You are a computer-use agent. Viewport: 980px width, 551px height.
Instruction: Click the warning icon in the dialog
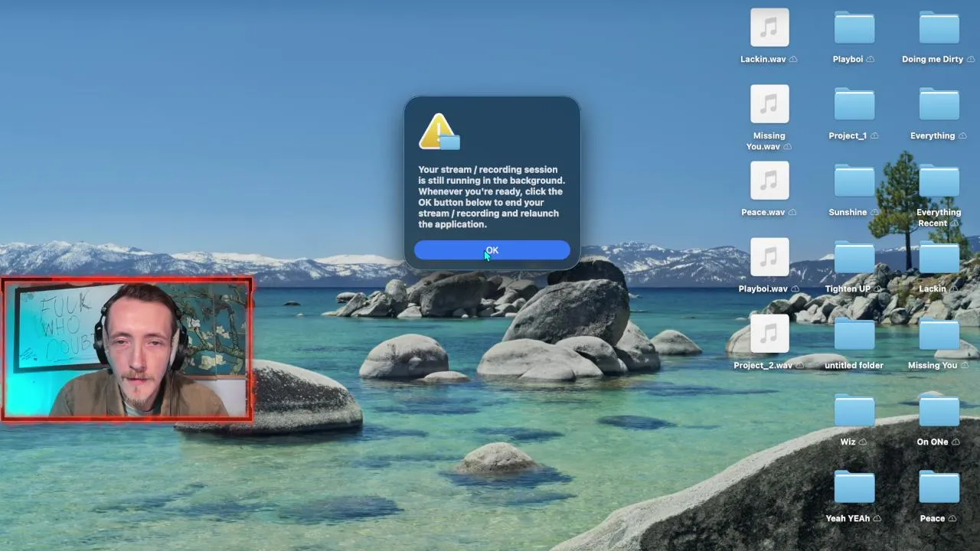[x=439, y=132]
